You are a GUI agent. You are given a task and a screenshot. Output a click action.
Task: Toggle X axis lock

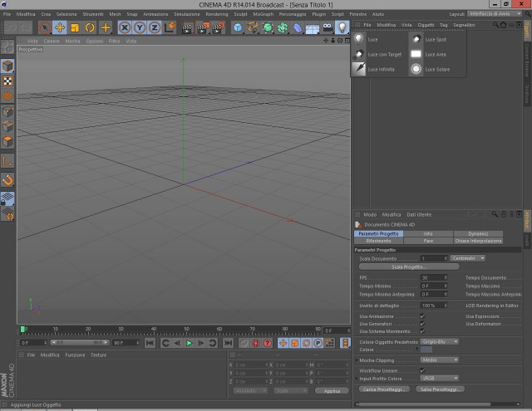[x=125, y=27]
